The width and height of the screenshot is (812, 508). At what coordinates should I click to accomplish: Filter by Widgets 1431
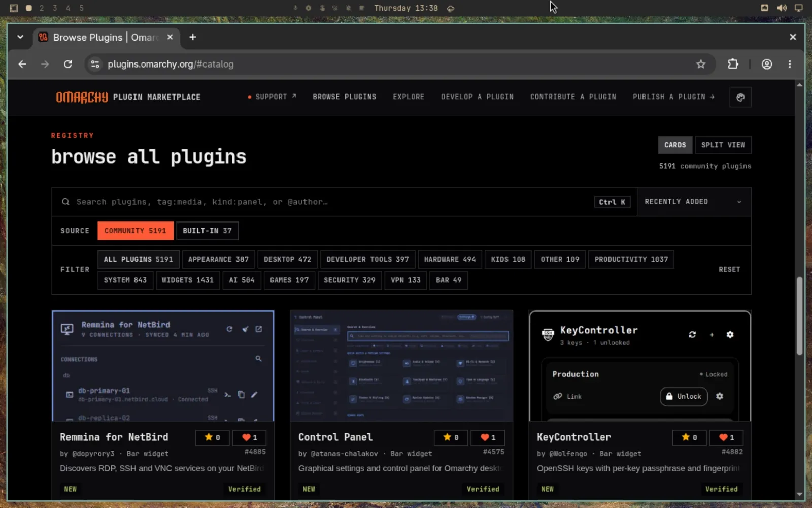point(187,280)
